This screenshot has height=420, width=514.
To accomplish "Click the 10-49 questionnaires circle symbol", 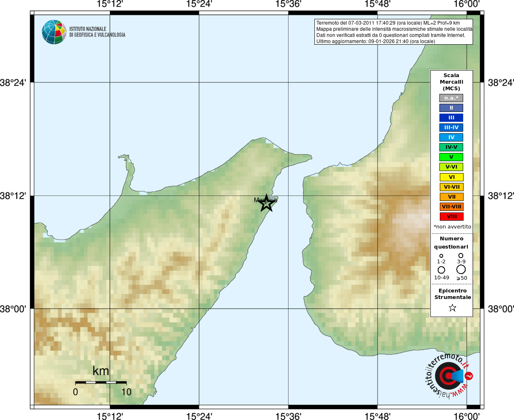I will [x=441, y=270].
